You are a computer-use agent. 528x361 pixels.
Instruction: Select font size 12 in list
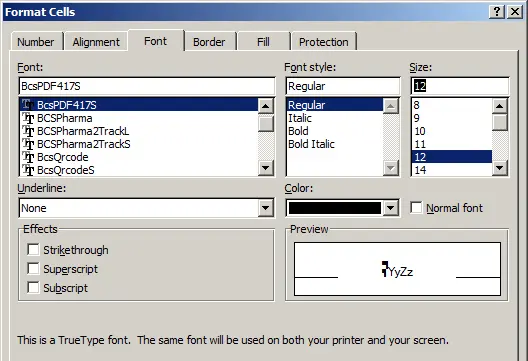tap(452, 157)
